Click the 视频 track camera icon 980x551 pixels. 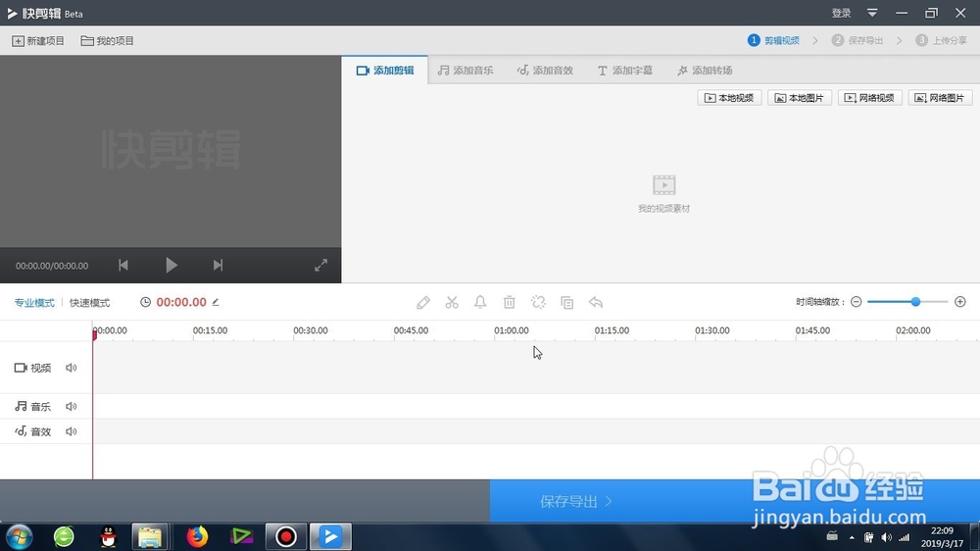click(21, 368)
